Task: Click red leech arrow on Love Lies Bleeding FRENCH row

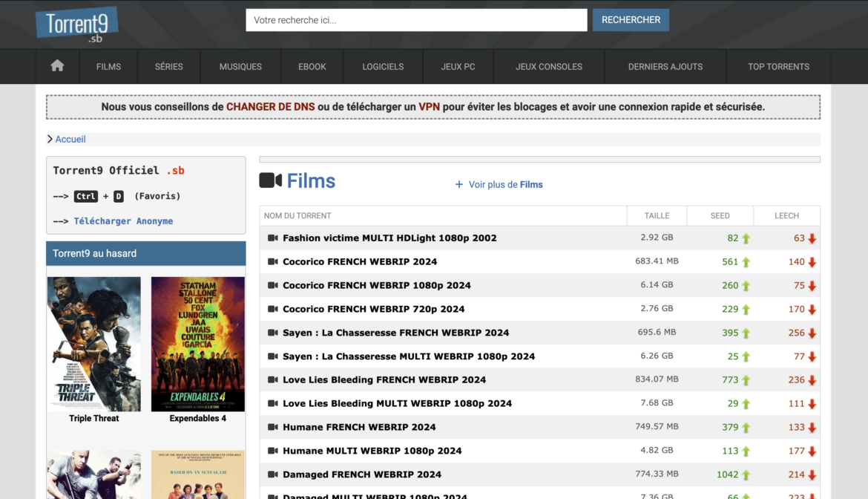Action: click(812, 380)
